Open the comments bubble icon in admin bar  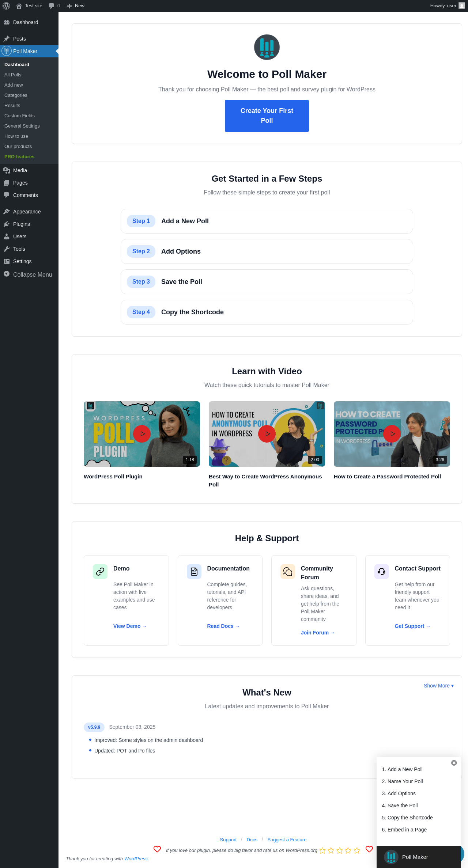click(51, 6)
